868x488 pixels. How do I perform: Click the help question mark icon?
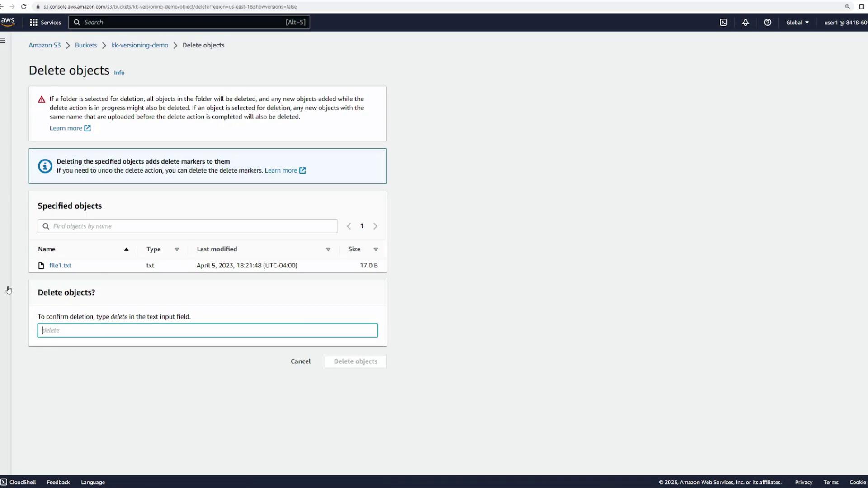click(x=768, y=23)
